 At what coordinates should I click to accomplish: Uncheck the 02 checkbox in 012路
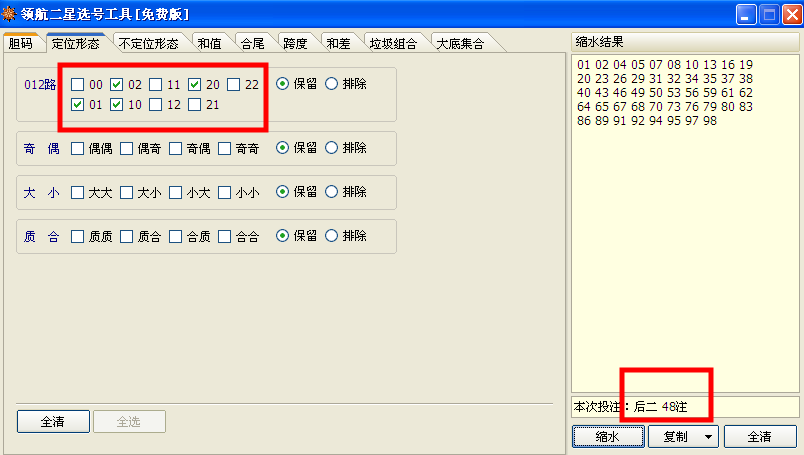pyautogui.click(x=116, y=84)
